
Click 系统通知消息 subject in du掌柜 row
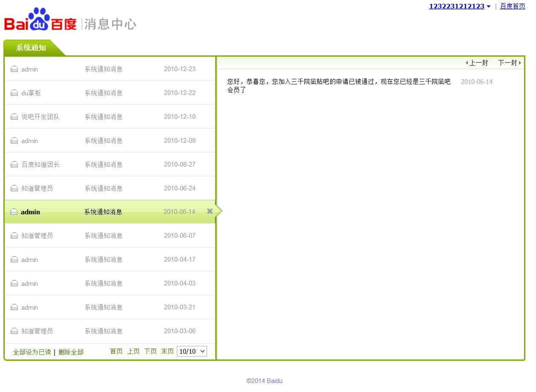tap(104, 93)
